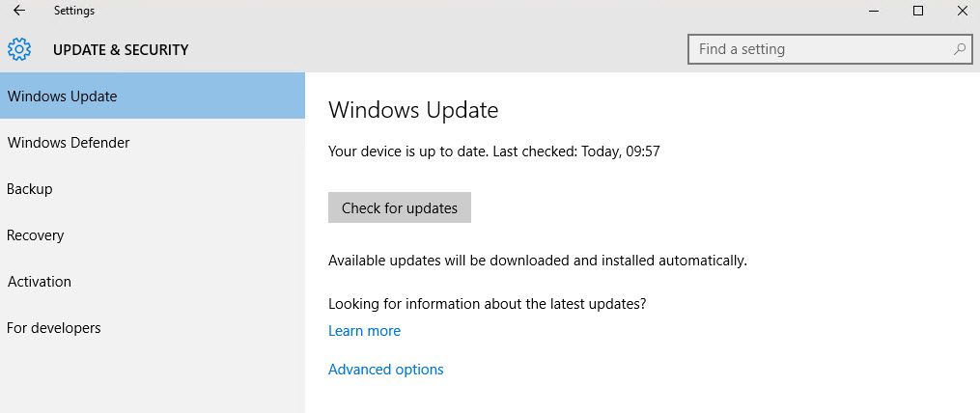Open the For developers section
Screen dimensions: 980x413
[153, 327]
